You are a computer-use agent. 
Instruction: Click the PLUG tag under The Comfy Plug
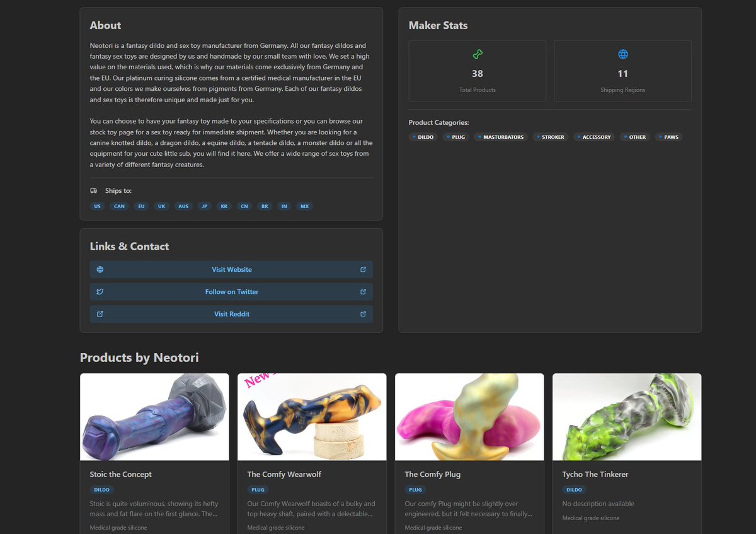tap(415, 489)
